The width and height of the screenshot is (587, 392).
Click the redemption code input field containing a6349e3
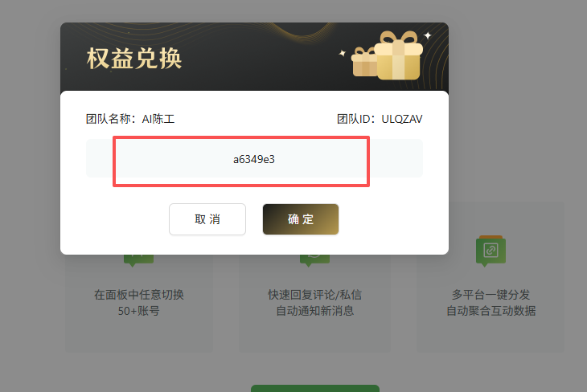tap(254, 158)
